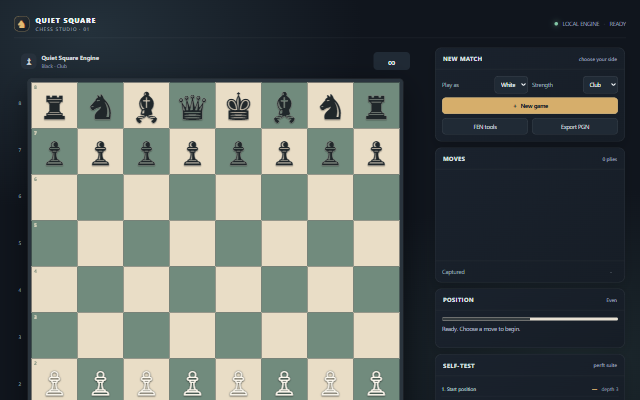Select the white pawn on d2

point(192,383)
